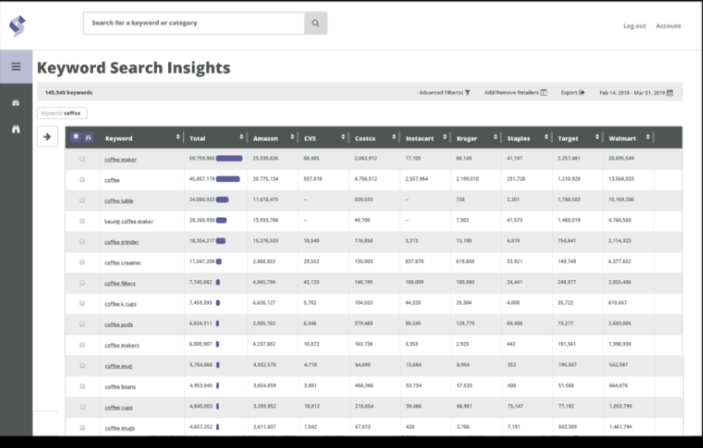Check the coffee creamer row checkbox
This screenshot has width=703, height=448.
tap(82, 262)
